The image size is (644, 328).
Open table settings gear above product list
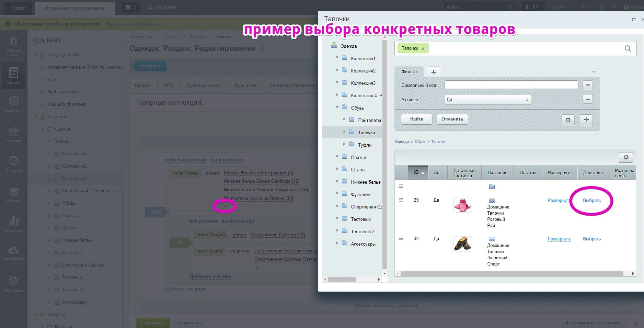pyautogui.click(x=626, y=157)
